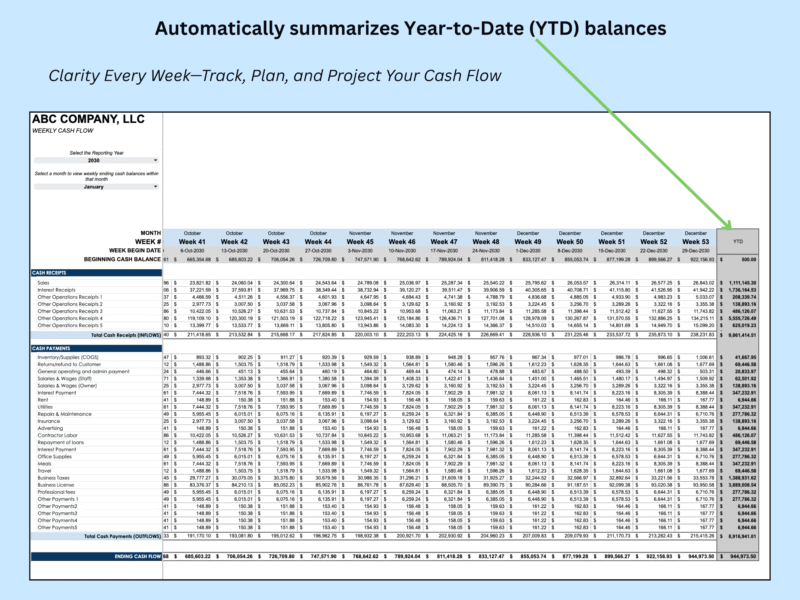The width and height of the screenshot is (800, 600).
Task: Select the Week 53 column header
Action: pos(695,242)
